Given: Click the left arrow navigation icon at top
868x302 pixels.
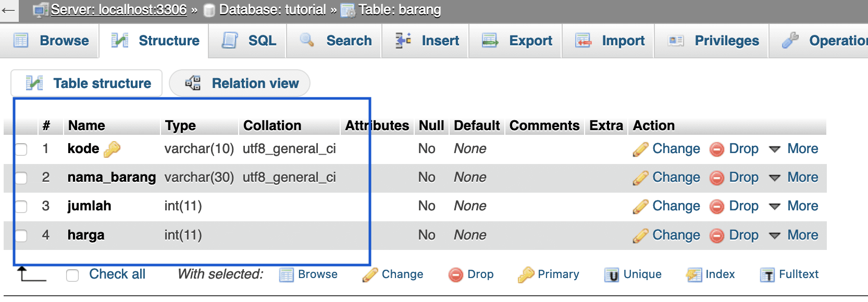Looking at the screenshot, I should click(8, 10).
